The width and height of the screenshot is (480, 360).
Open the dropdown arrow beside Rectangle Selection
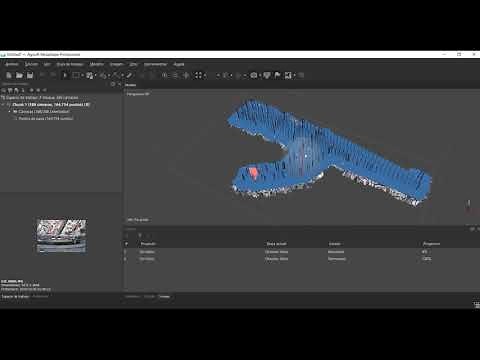(82, 76)
